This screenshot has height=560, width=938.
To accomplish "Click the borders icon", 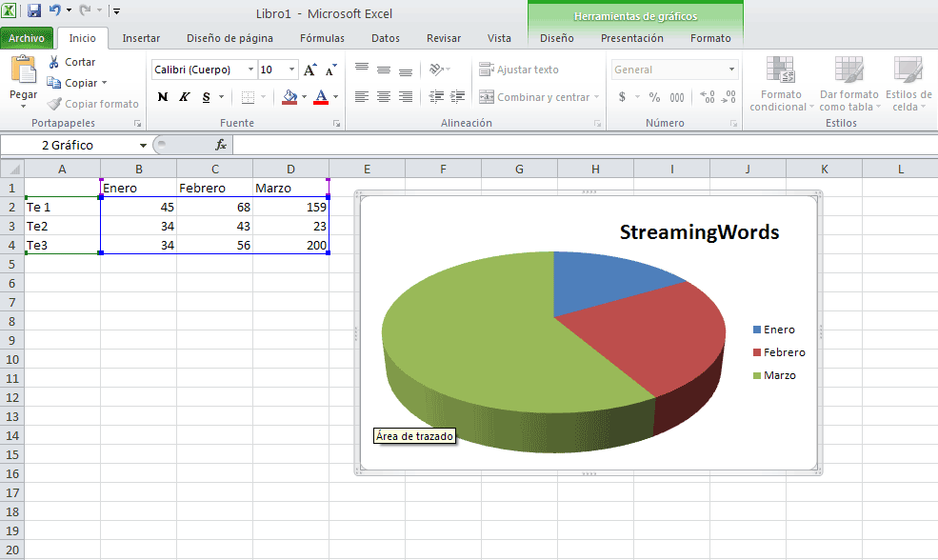I will point(248,97).
